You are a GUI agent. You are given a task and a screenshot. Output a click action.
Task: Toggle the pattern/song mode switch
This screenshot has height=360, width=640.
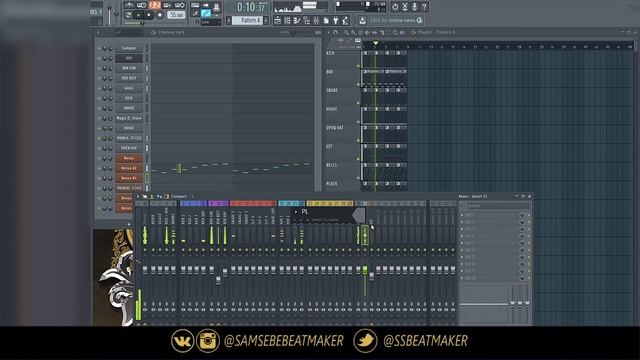pos(128,15)
